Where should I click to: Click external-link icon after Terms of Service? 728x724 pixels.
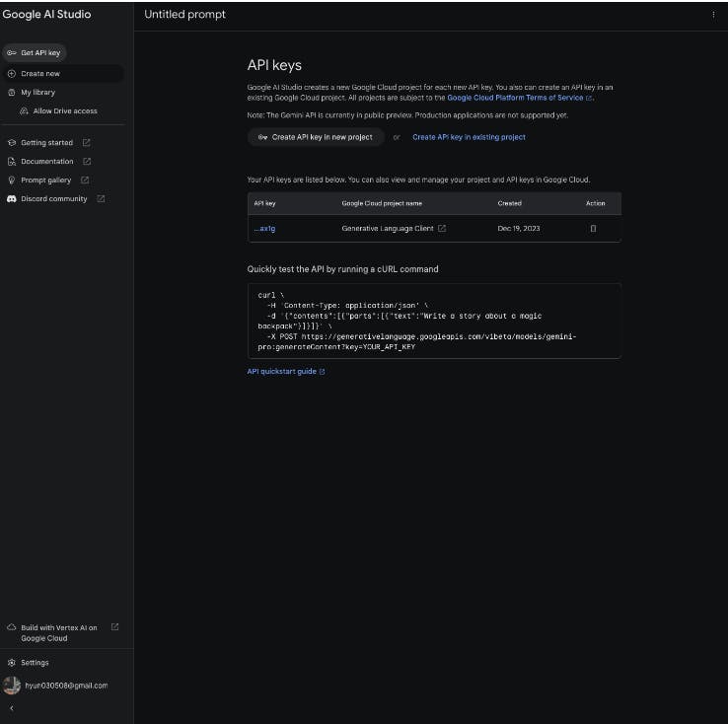pos(589,98)
